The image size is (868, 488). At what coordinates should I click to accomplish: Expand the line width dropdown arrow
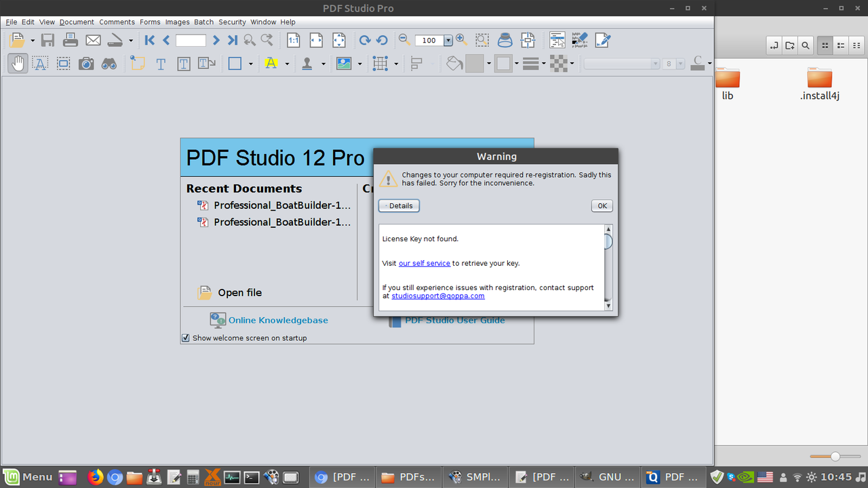click(x=544, y=64)
